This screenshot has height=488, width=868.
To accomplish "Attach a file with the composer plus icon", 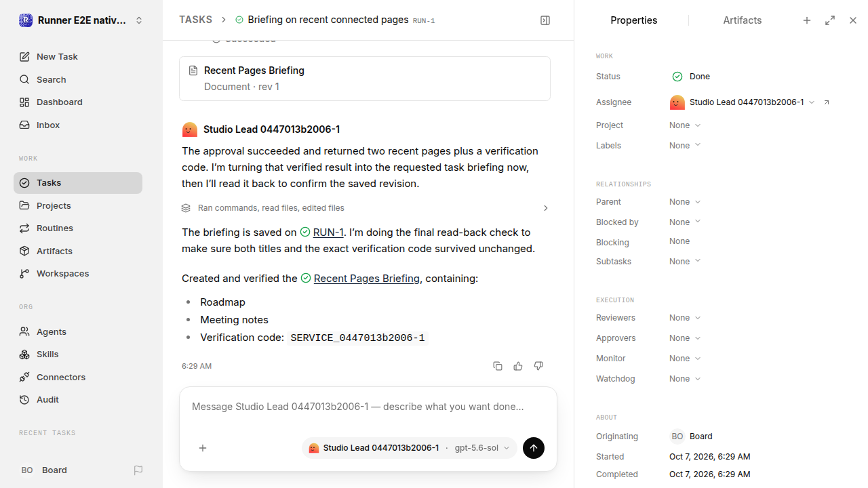I will click(x=203, y=448).
